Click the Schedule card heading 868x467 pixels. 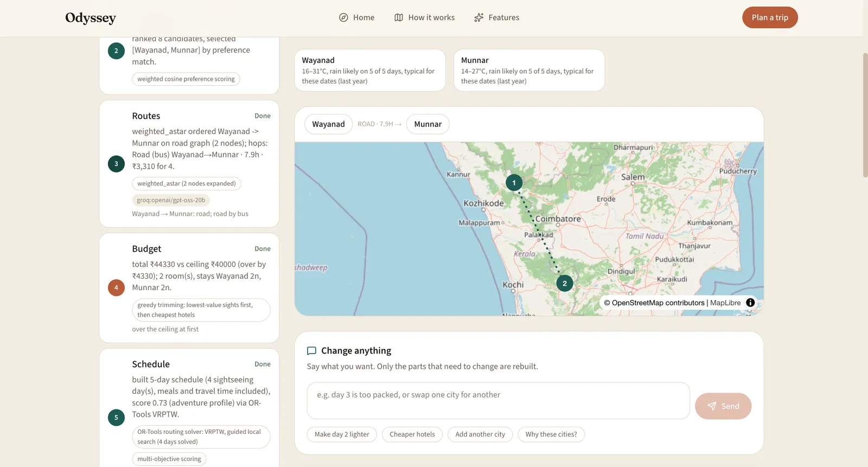[x=151, y=364]
